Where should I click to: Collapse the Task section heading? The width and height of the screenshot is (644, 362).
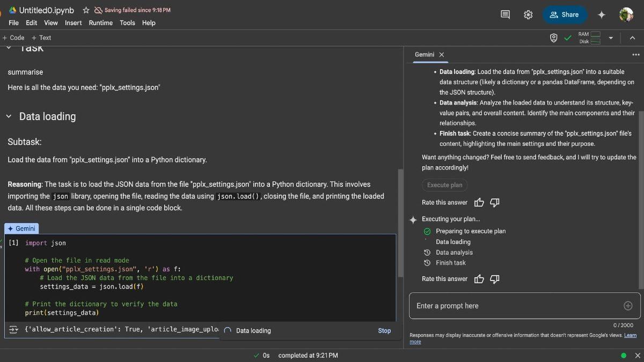(x=9, y=48)
